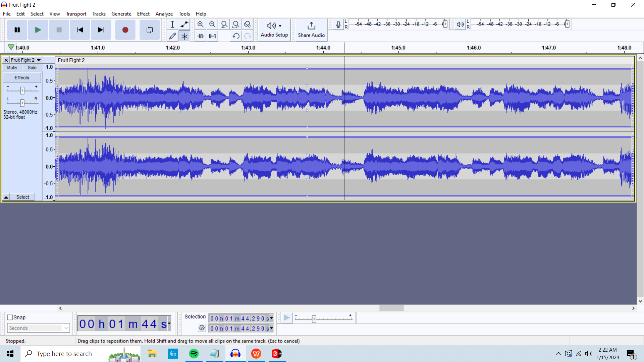
Task: Open the Share Audio panel
Action: coord(311,30)
